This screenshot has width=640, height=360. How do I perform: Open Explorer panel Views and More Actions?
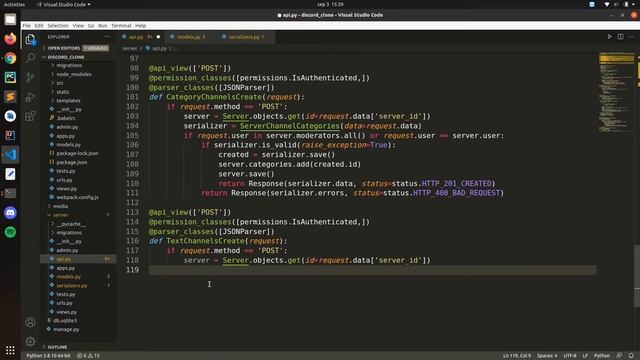(107, 37)
